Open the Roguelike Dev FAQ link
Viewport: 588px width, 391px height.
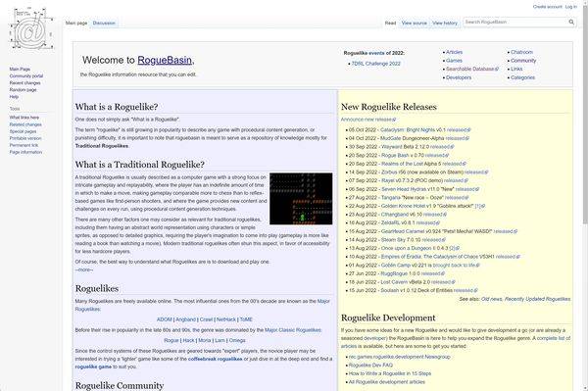[x=370, y=366]
